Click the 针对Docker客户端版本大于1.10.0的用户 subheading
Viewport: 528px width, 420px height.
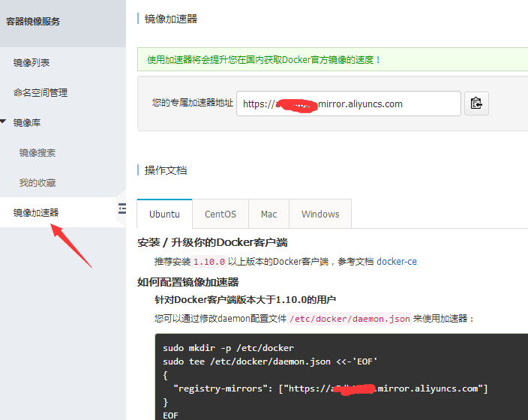click(x=245, y=299)
